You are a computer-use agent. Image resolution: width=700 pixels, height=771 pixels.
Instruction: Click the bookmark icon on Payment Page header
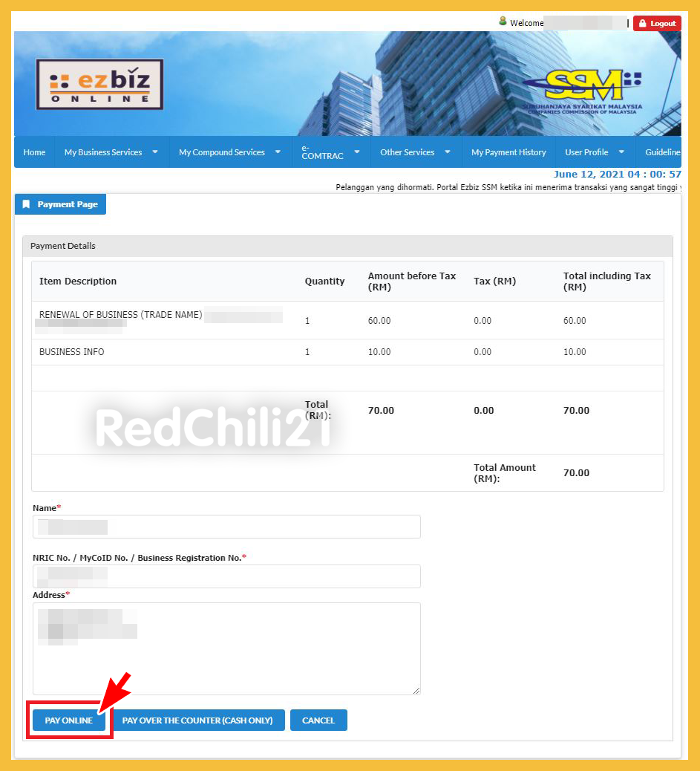(x=27, y=204)
